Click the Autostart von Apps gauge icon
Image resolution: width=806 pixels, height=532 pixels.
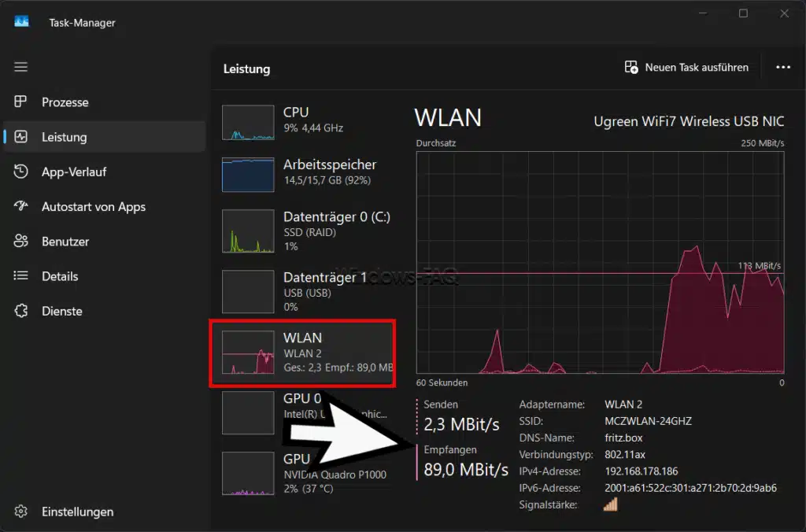20,206
